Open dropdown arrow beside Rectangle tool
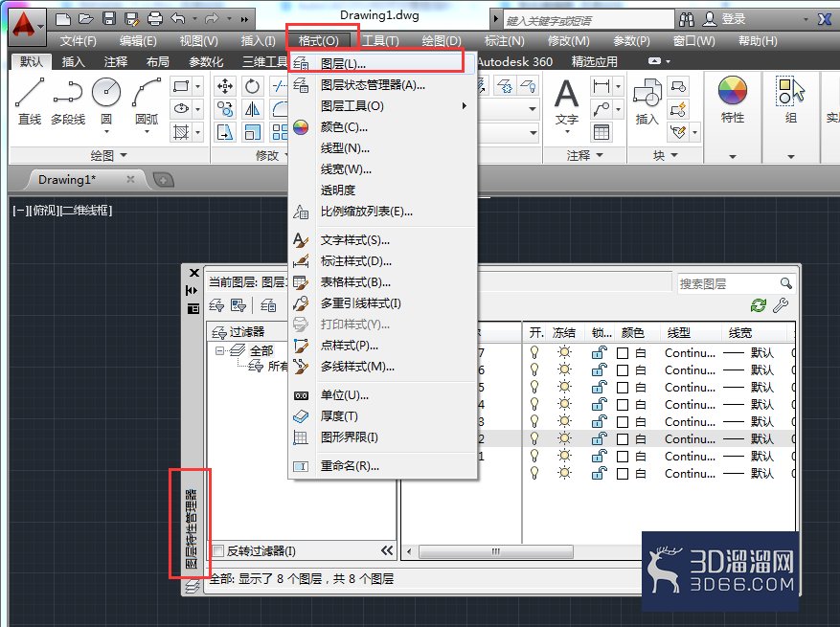The image size is (840, 627). pyautogui.click(x=197, y=86)
